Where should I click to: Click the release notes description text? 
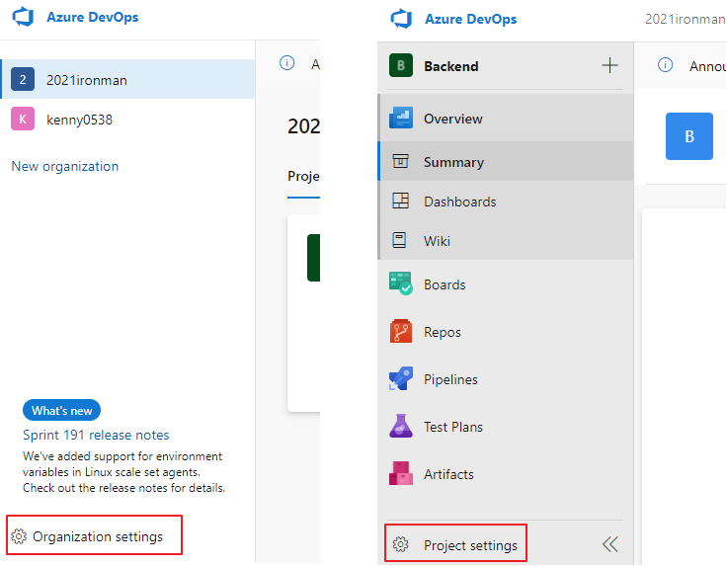coord(123,472)
